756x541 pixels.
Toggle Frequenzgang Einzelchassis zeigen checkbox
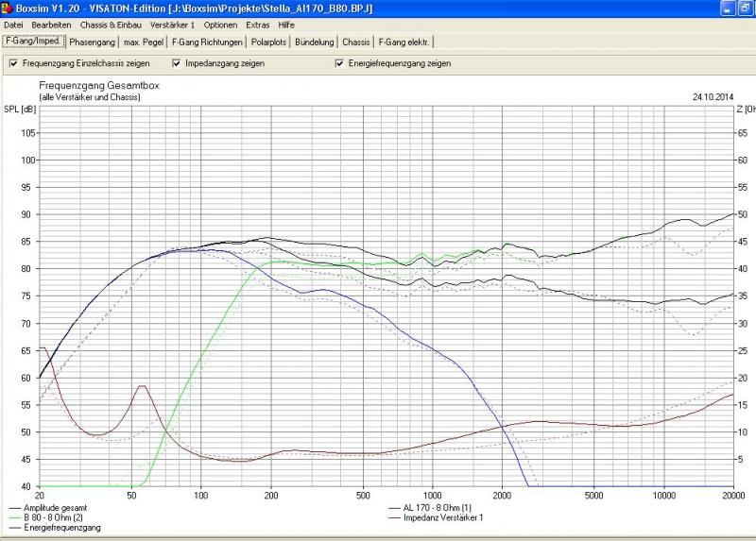[x=13, y=63]
